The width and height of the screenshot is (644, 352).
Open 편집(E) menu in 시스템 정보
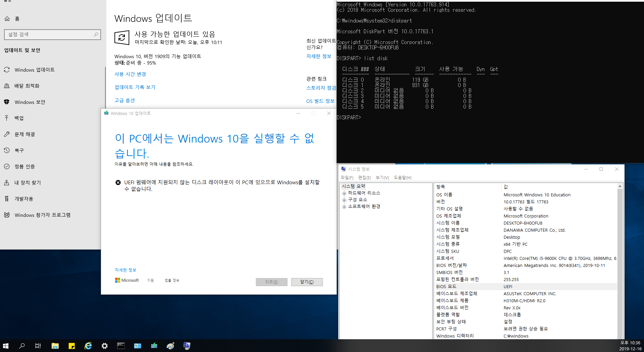[x=365, y=178]
